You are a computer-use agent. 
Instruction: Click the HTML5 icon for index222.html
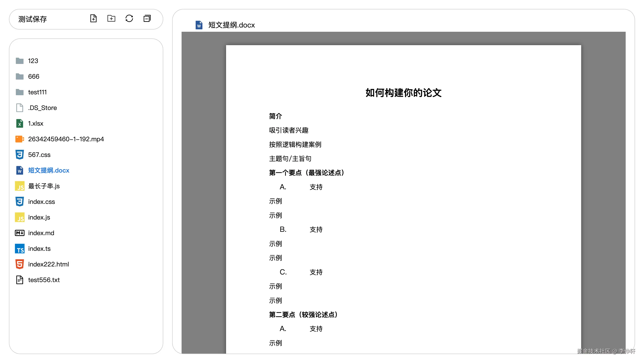point(19,264)
